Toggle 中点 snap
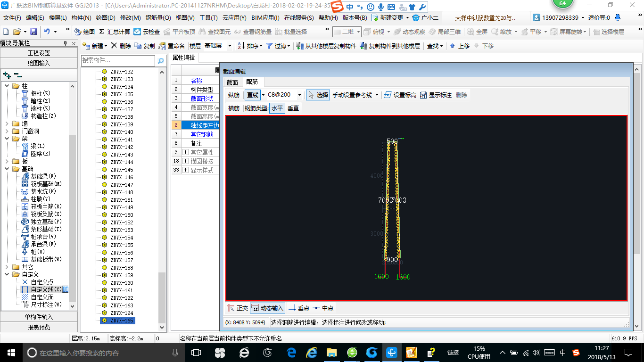Image resolution: width=644 pixels, height=362 pixels. [323, 308]
